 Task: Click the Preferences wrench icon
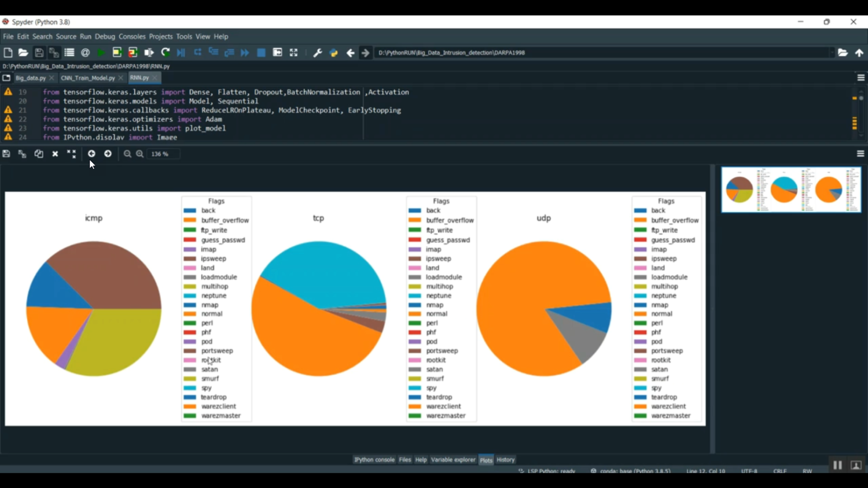tap(317, 53)
